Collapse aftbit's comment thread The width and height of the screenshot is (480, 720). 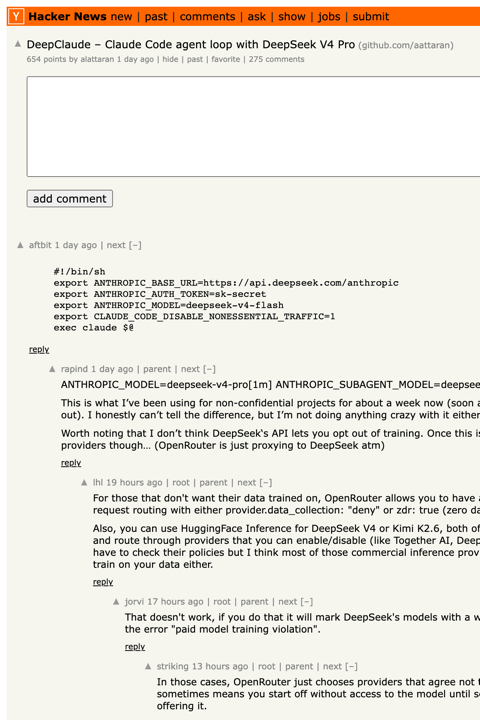point(135,245)
